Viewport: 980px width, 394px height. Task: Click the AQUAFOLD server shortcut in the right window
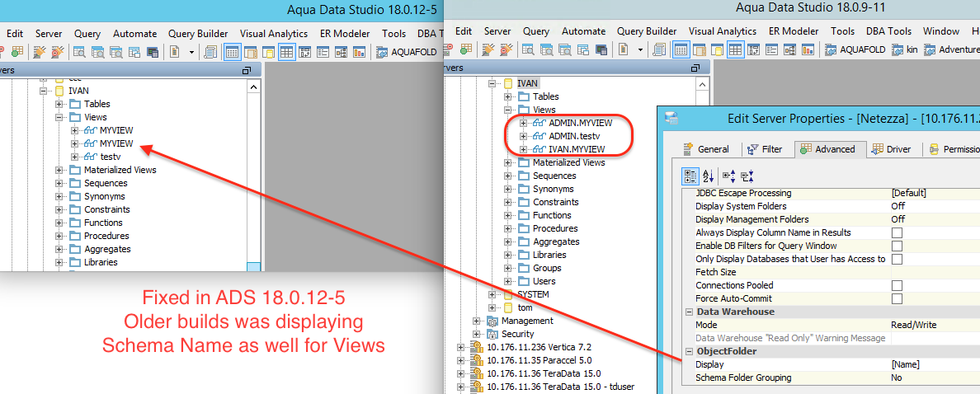pyautogui.click(x=855, y=50)
